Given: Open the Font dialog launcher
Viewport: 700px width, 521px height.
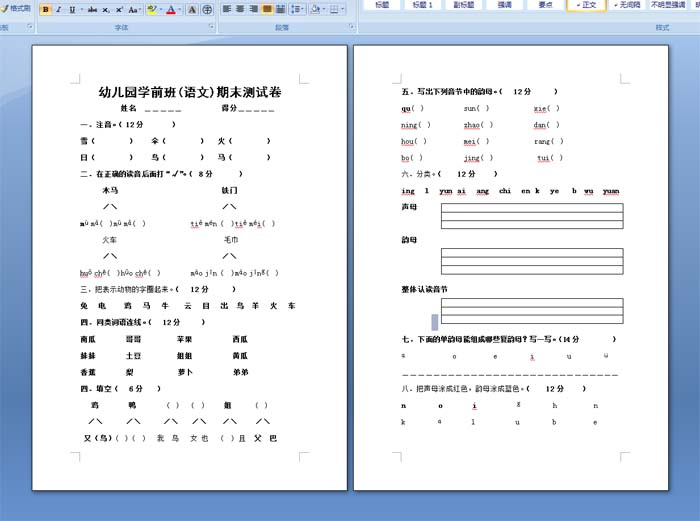Looking at the screenshot, I should (211, 27).
